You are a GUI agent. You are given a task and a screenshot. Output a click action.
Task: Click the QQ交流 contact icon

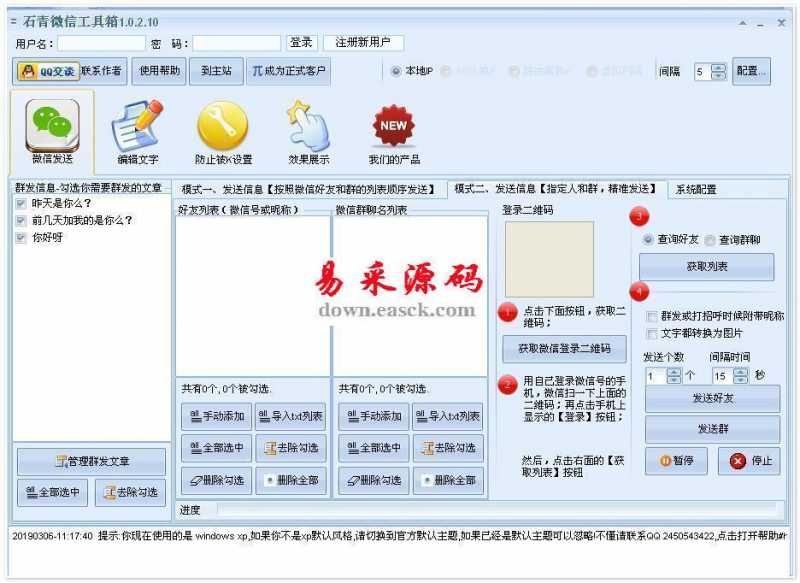click(45, 71)
